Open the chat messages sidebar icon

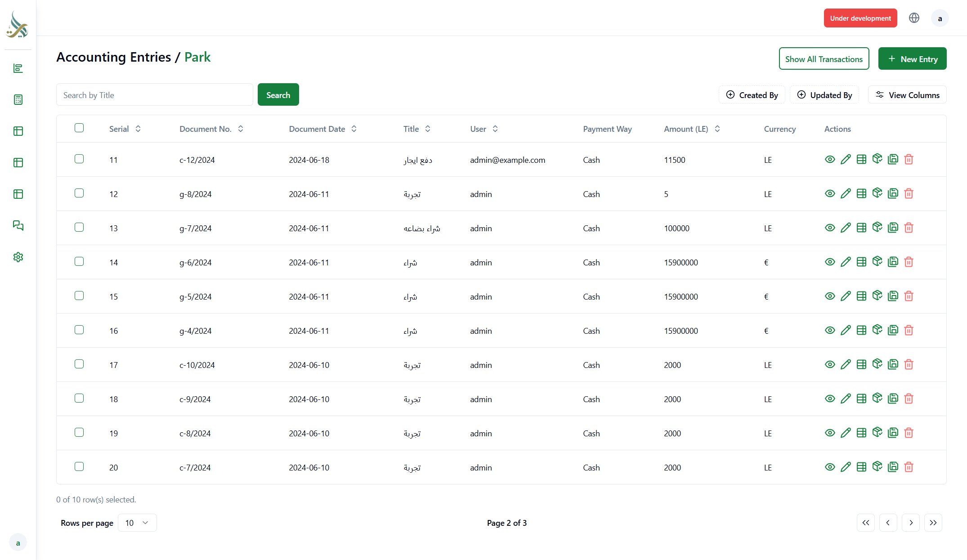pos(18,225)
